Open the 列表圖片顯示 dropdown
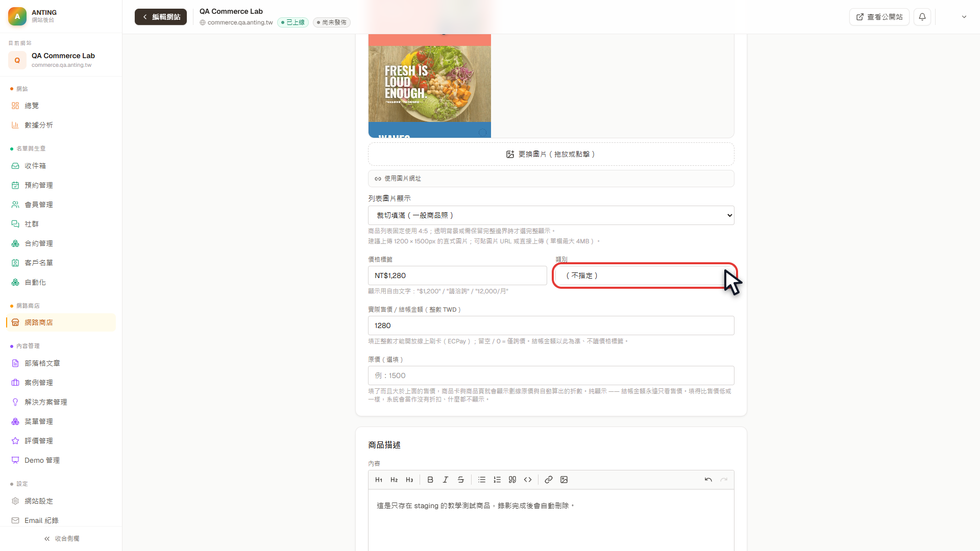Image resolution: width=980 pixels, height=551 pixels. click(x=551, y=215)
